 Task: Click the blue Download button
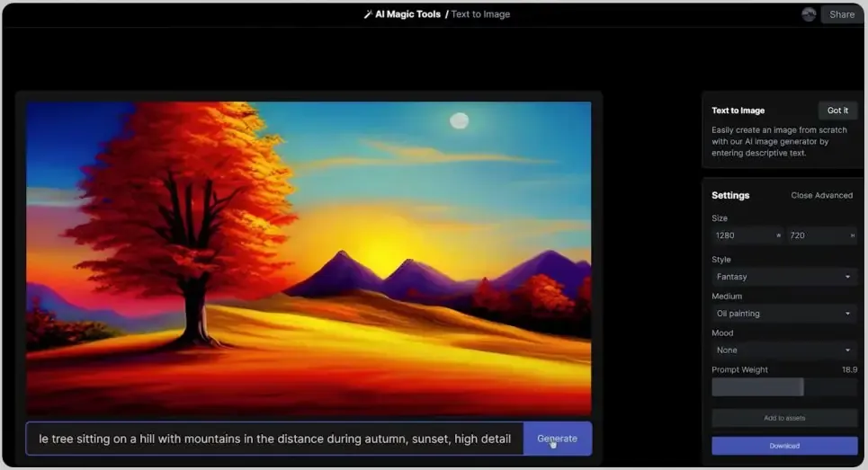tap(784, 446)
